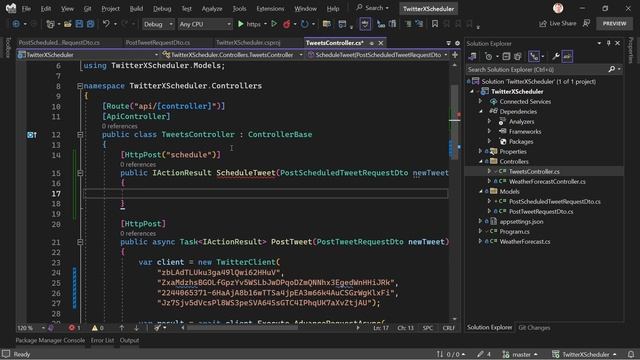Click the Live Share icon

point(543,24)
